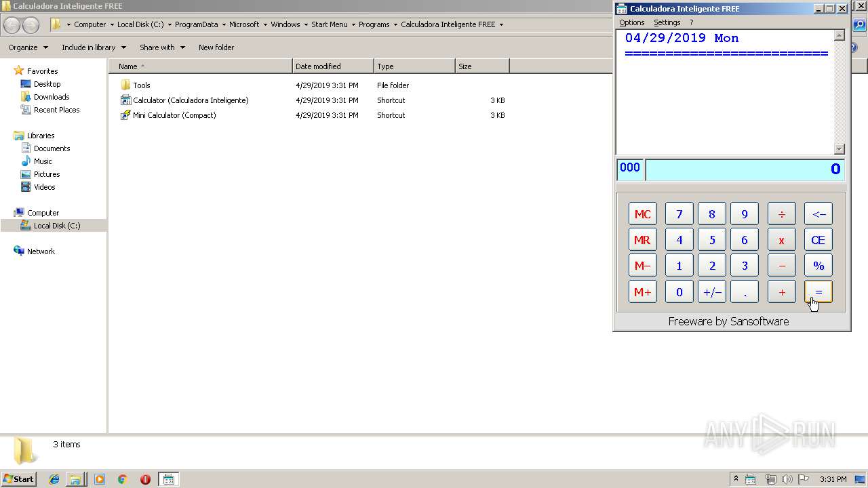The width and height of the screenshot is (868, 488).
Task: Launch Internet Explorer from taskbar
Action: (54, 479)
